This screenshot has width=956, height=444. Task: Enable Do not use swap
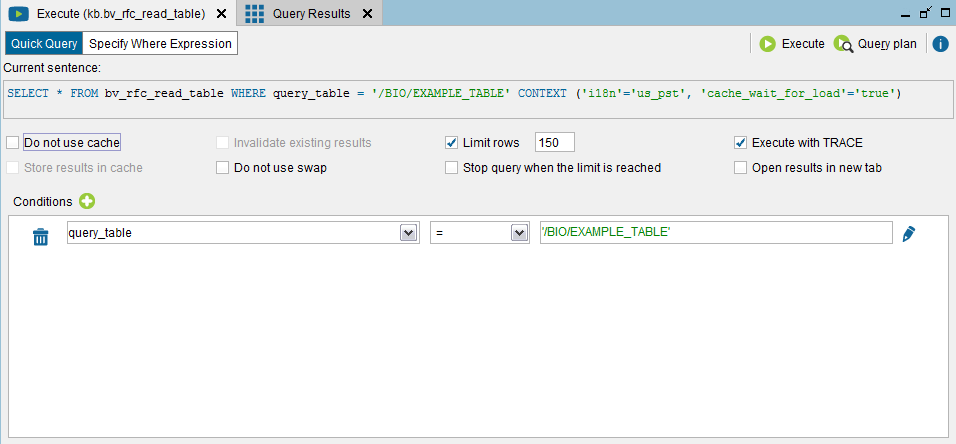(223, 168)
